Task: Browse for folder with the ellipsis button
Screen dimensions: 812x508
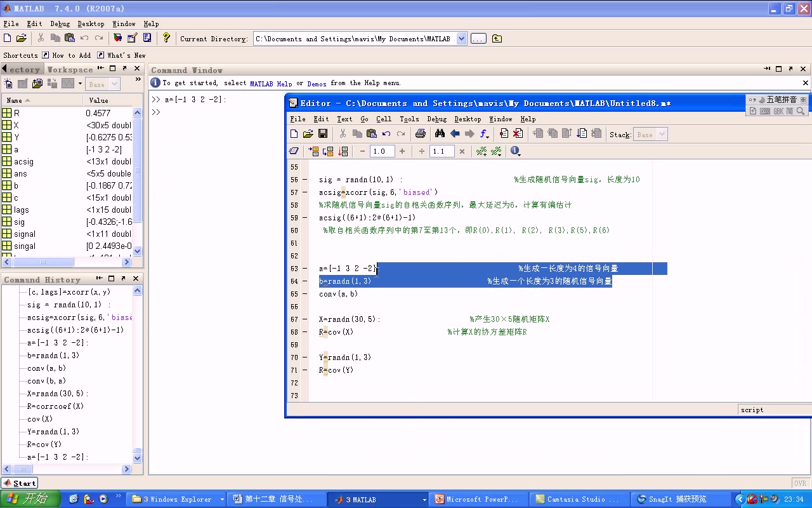Action: (x=478, y=39)
